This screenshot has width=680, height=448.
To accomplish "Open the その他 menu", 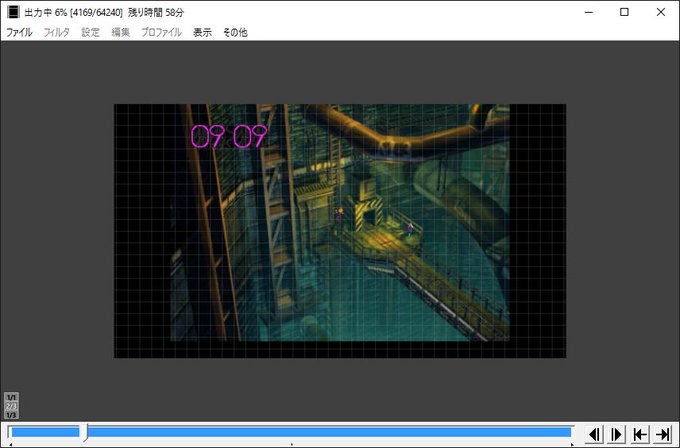I will (235, 32).
